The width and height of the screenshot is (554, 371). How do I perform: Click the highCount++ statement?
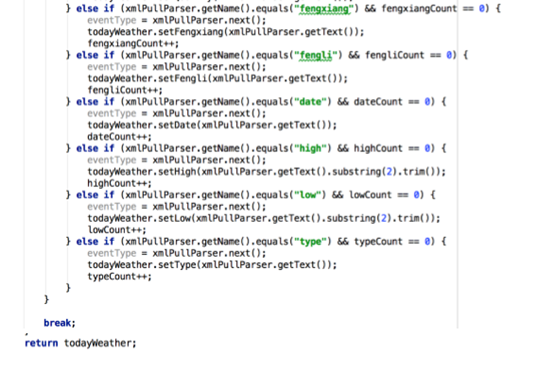(x=119, y=183)
